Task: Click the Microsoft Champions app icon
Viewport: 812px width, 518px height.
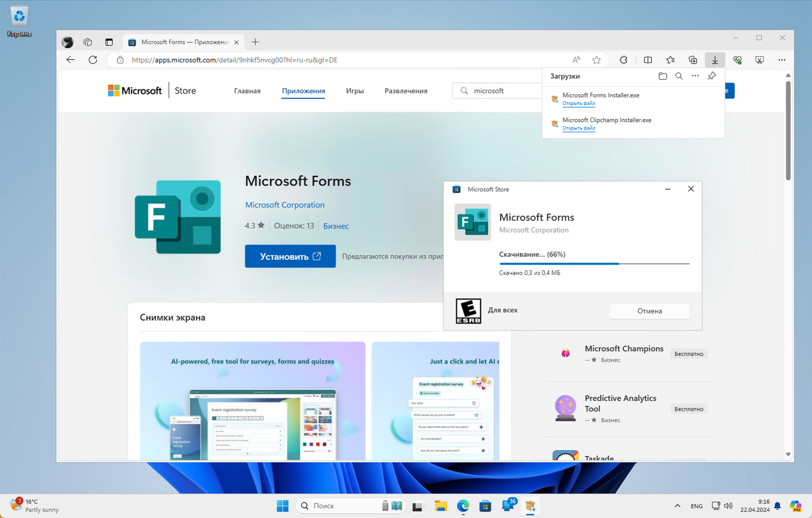Action: pos(565,353)
